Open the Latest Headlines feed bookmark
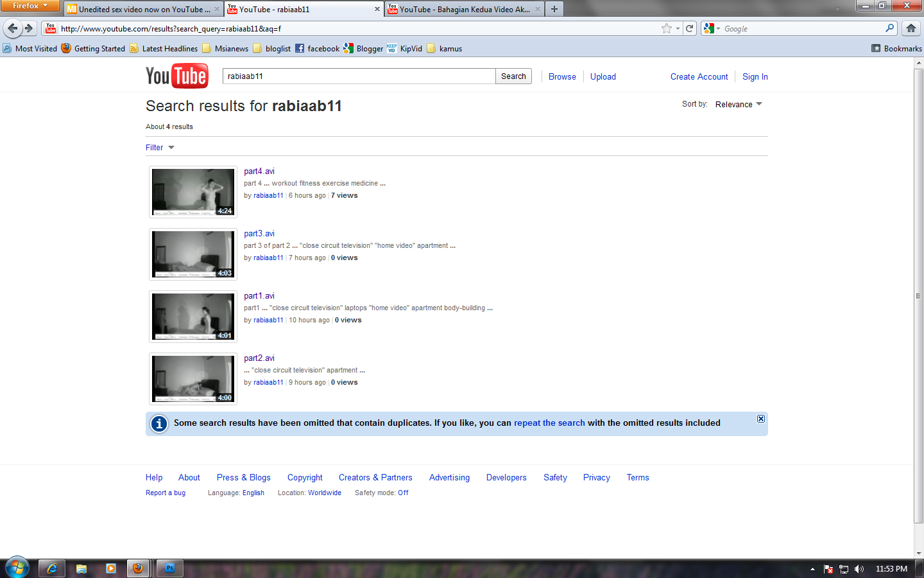Image resolution: width=924 pixels, height=578 pixels. tap(164, 48)
